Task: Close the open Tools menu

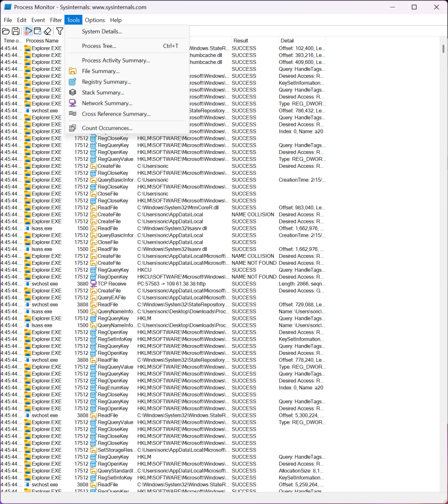Action: click(x=73, y=20)
